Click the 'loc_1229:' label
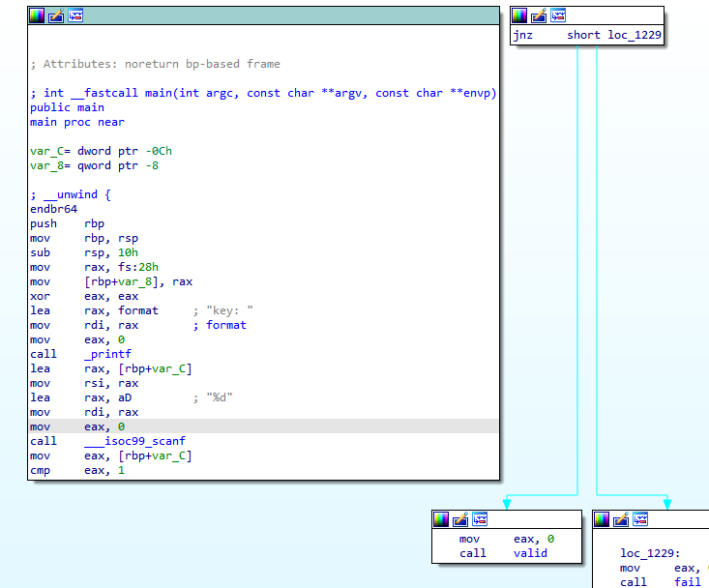 click(x=650, y=553)
